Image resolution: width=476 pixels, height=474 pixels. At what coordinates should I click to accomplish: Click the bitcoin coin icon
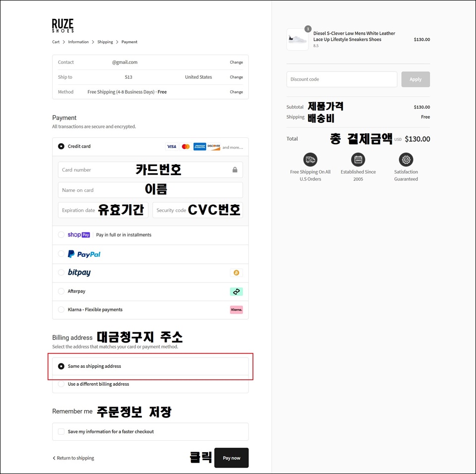pos(237,273)
